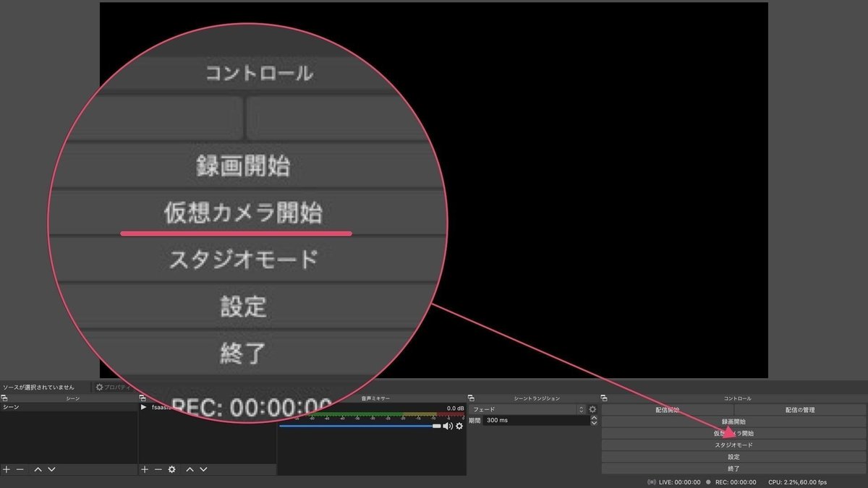Open 設定 settings

pyautogui.click(x=733, y=457)
